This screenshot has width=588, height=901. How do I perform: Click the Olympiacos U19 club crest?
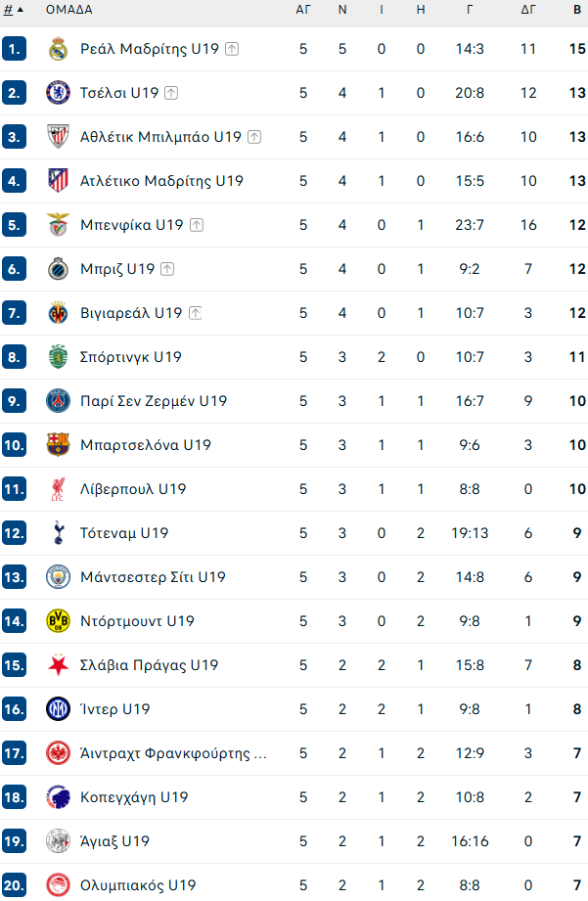(58, 885)
